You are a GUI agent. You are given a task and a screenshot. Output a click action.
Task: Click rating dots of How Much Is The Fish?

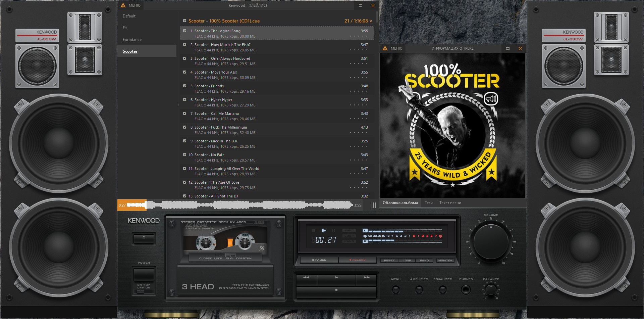(x=359, y=50)
